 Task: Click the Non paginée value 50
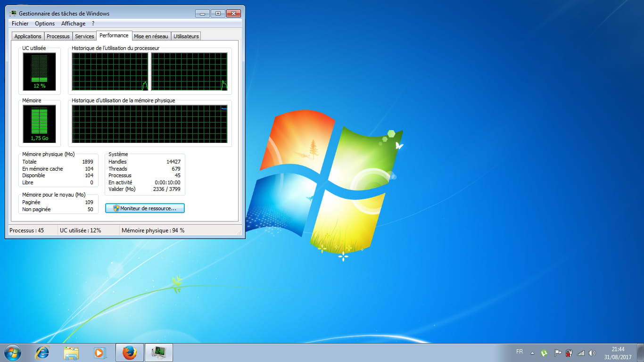[x=91, y=209]
